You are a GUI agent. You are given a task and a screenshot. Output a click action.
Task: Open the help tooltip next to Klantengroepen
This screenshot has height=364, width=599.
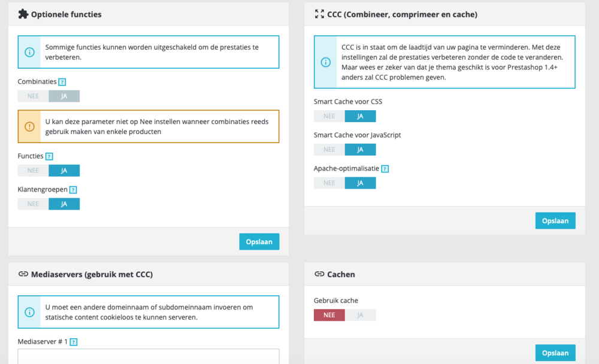(72, 189)
